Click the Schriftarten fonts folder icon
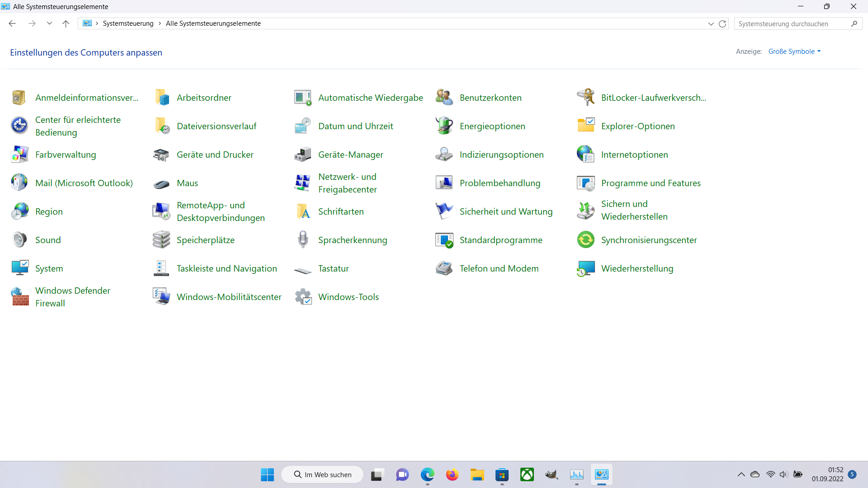This screenshot has height=488, width=868. (x=302, y=211)
